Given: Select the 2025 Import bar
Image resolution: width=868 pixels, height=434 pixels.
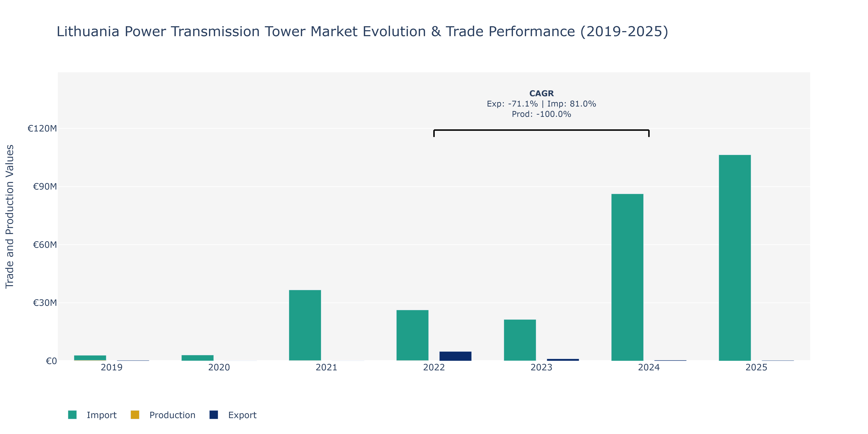Looking at the screenshot, I should [735, 258].
